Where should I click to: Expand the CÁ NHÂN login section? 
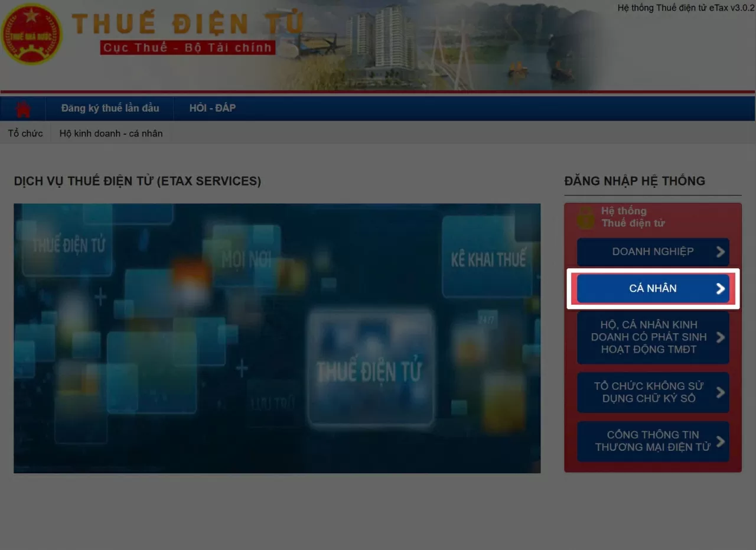653,288
